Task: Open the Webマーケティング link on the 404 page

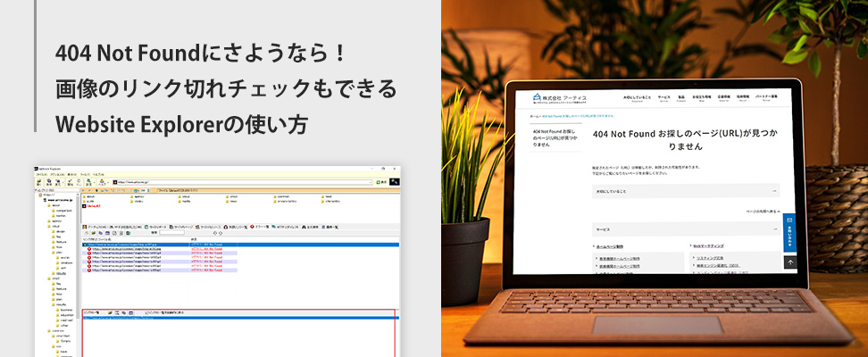Action: pyautogui.click(x=708, y=245)
